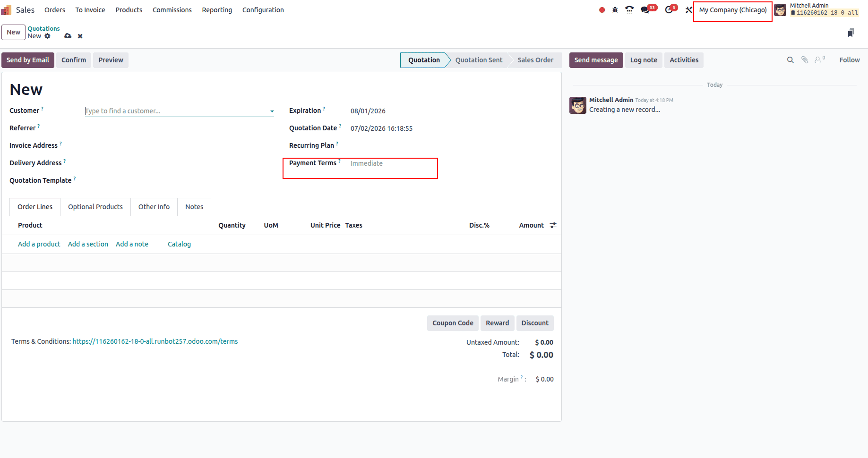Viewport: 868px width, 458px height.
Task: Search messages with magnifier icon in chatter
Action: (790, 60)
